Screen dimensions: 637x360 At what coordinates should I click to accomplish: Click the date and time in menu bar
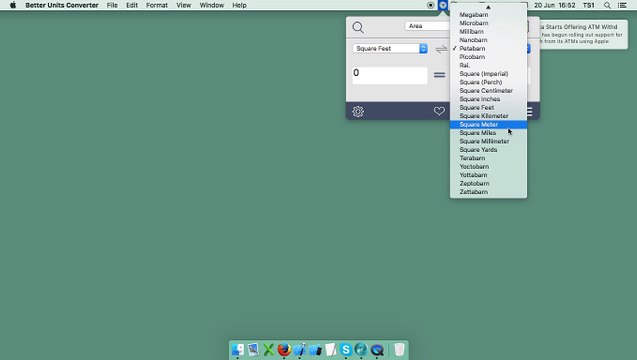(x=555, y=5)
